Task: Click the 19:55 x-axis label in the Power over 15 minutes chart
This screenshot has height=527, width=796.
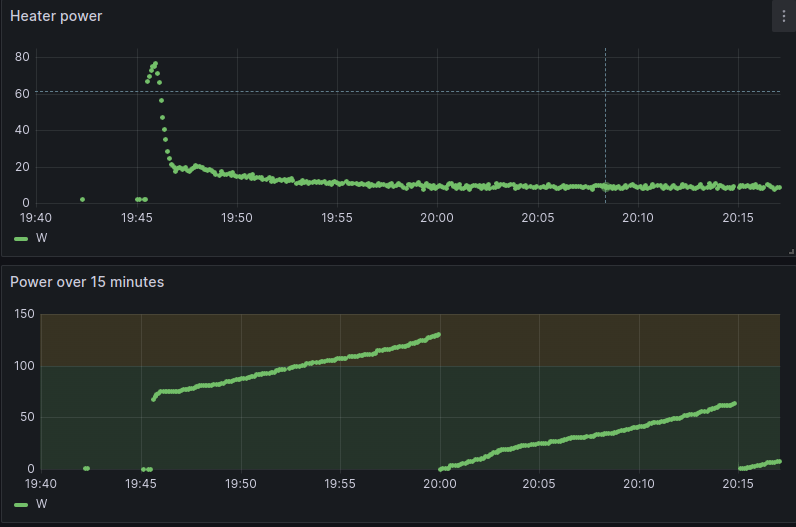Action: click(340, 484)
